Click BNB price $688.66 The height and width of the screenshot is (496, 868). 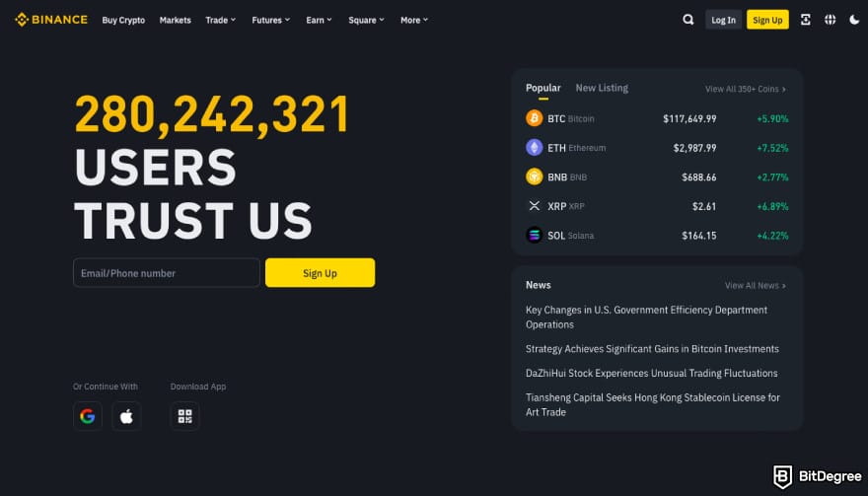[699, 177]
